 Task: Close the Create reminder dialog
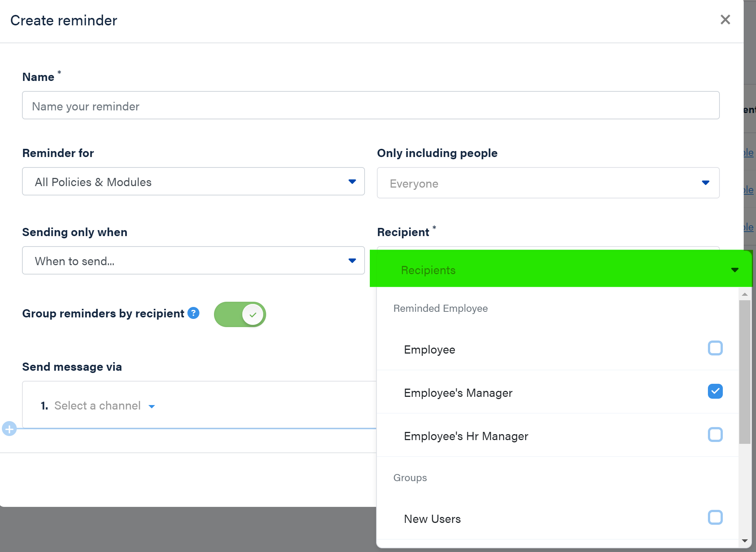tap(725, 20)
